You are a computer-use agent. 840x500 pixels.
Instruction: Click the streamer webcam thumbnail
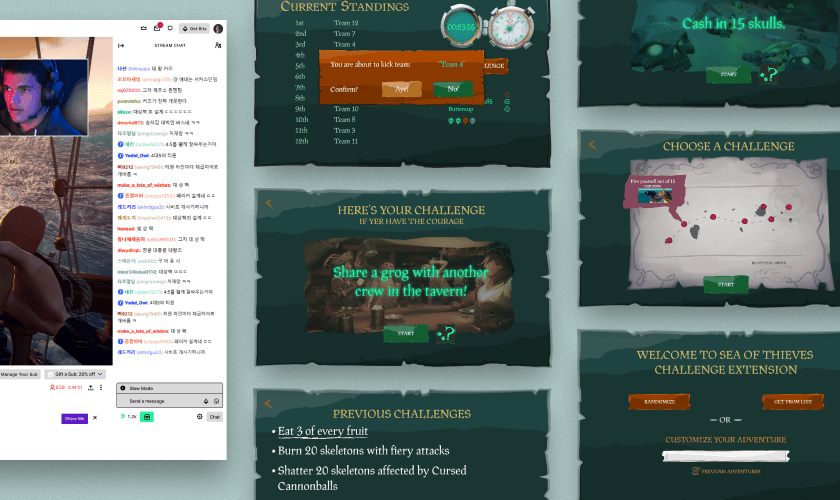click(x=43, y=97)
